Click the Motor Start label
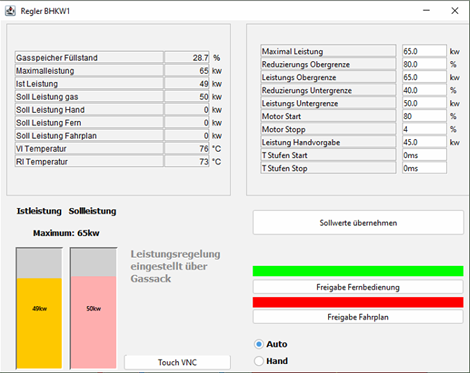This screenshot has width=470, height=373. pos(328,116)
